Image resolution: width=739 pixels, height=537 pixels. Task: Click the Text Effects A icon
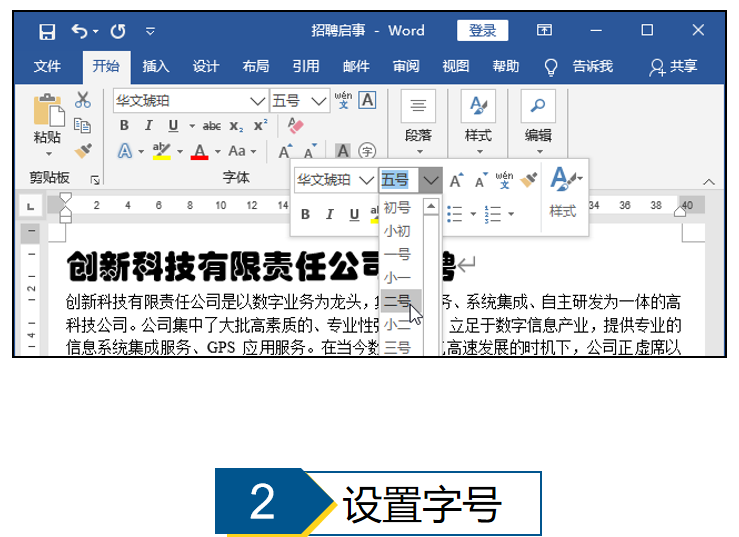[x=124, y=151]
